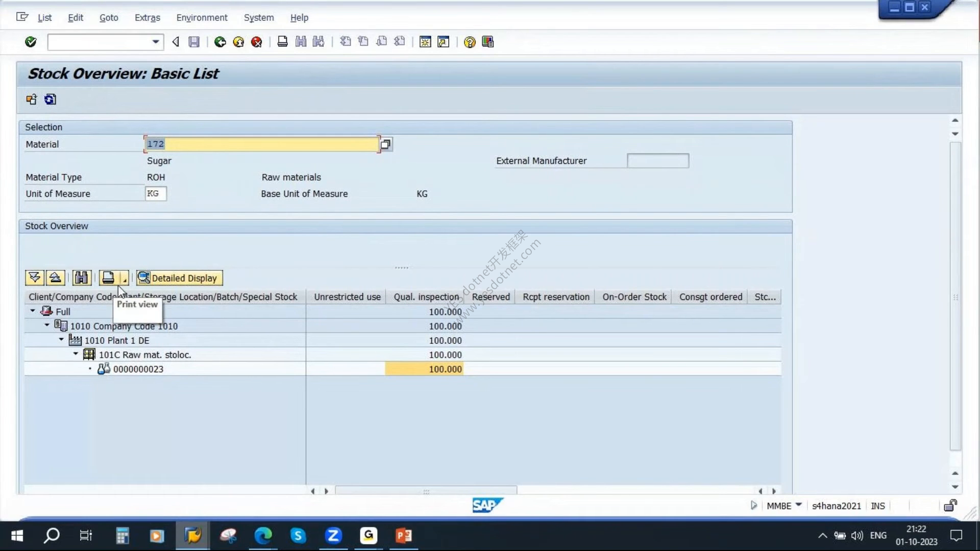The image size is (980, 551).
Task: Open the Material search help button
Action: coord(386,144)
